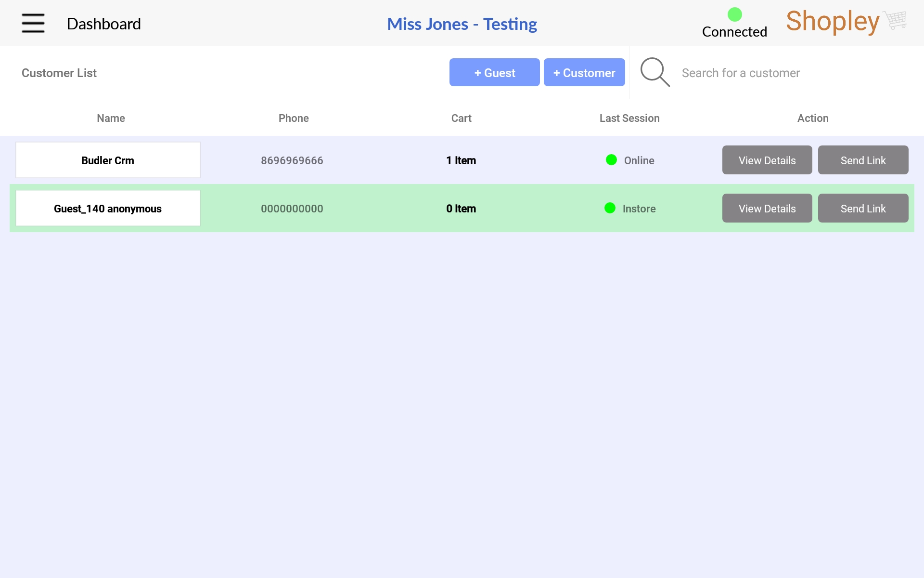The width and height of the screenshot is (924, 578).
Task: Add a new guest
Action: [494, 73]
